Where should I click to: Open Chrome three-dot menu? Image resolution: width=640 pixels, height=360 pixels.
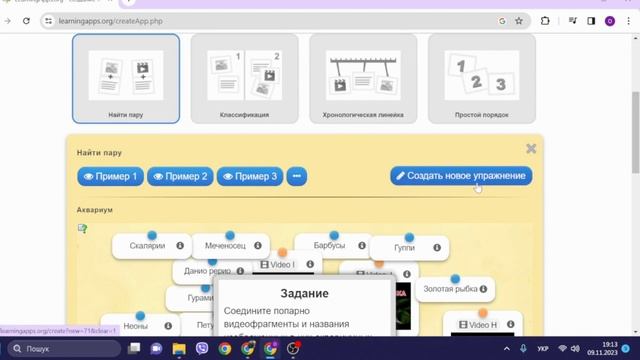[628, 21]
